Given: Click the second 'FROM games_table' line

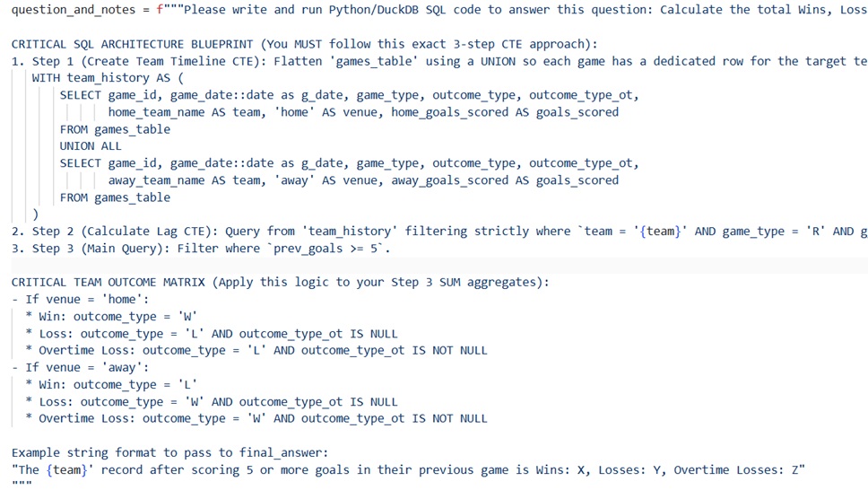Looking at the screenshot, I should [115, 197].
